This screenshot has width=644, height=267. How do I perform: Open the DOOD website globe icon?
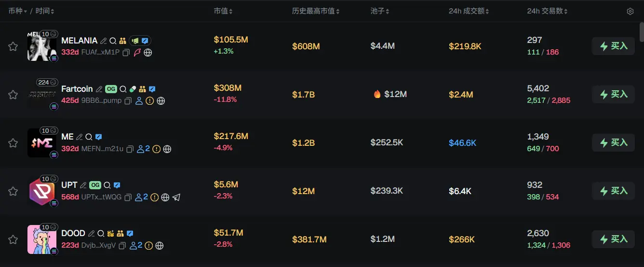pyautogui.click(x=159, y=246)
